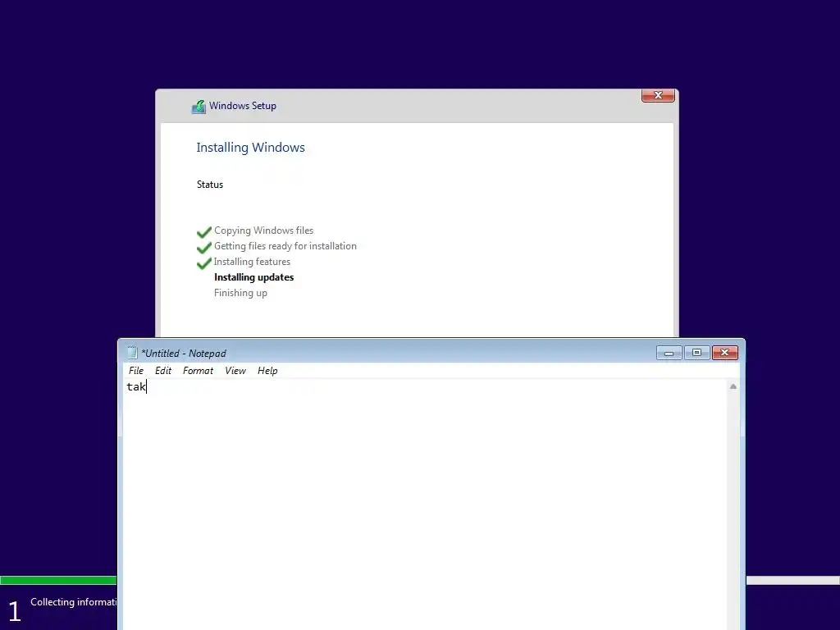This screenshot has width=840, height=630.
Task: Click the Notepad document icon in title bar
Action: pos(132,353)
